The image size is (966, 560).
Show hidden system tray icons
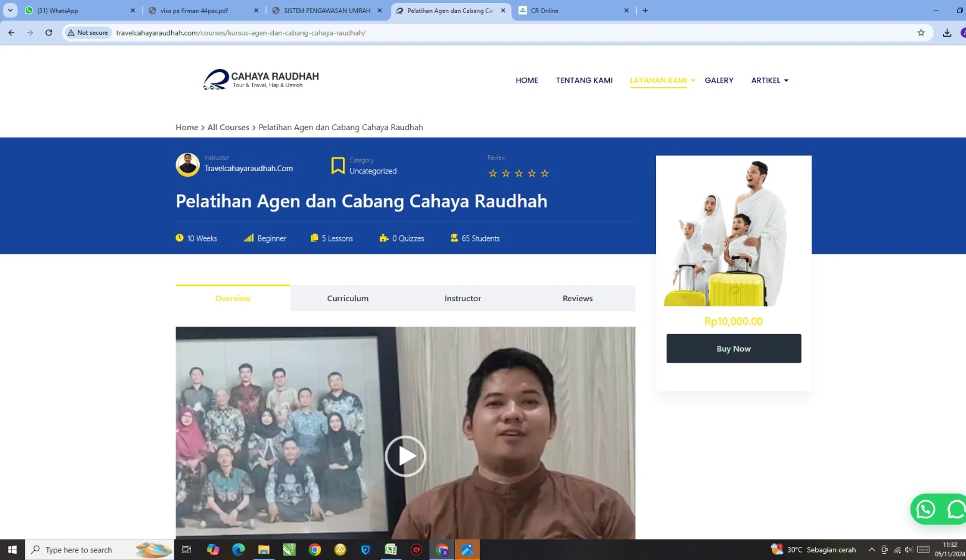(871, 549)
